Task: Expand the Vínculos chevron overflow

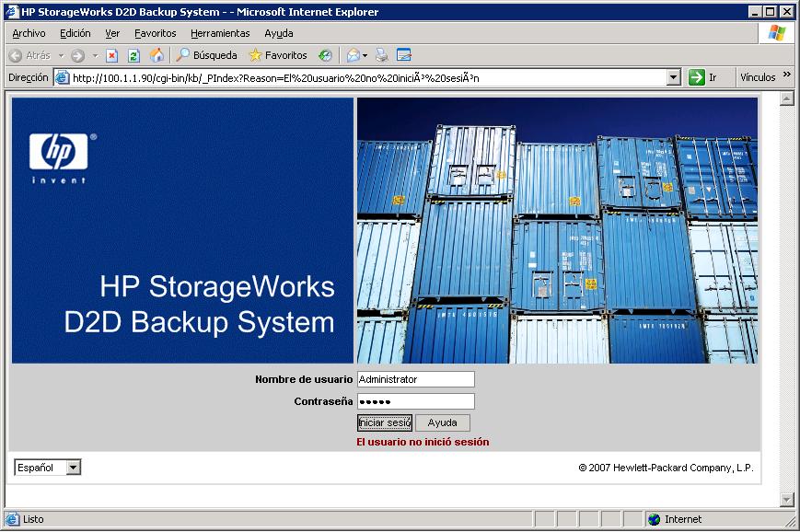Action: coord(787,75)
